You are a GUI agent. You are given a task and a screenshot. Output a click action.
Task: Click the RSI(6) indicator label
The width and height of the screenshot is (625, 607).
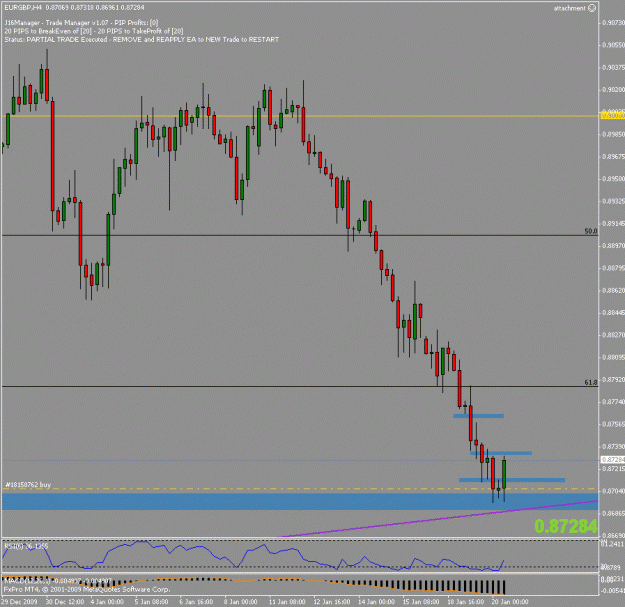pos(26,546)
